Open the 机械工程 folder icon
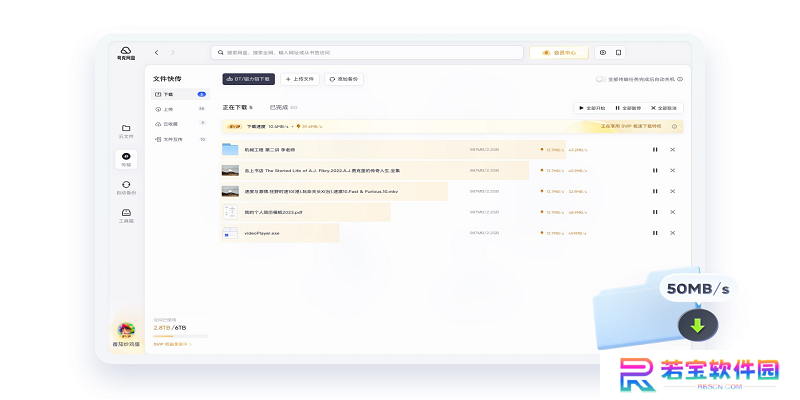Screen dimensions: 800x400 [x=230, y=149]
